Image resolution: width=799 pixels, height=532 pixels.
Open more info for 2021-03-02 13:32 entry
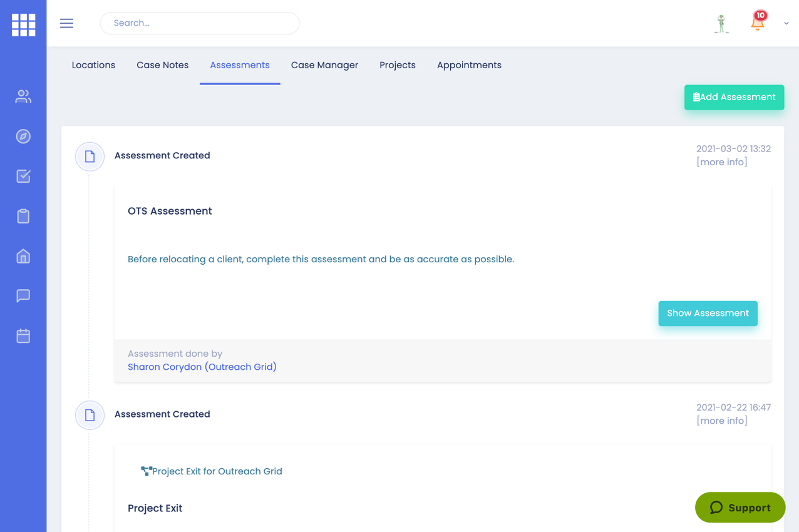pyautogui.click(x=722, y=162)
